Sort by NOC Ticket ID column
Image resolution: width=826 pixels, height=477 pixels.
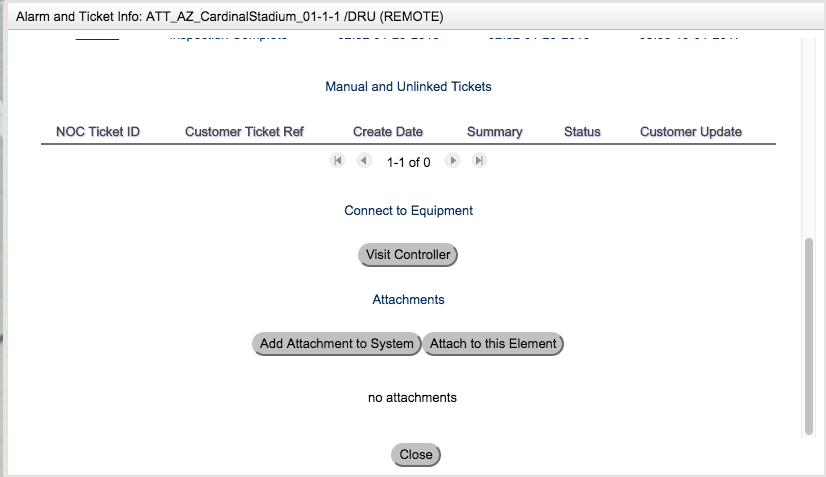[x=98, y=132]
